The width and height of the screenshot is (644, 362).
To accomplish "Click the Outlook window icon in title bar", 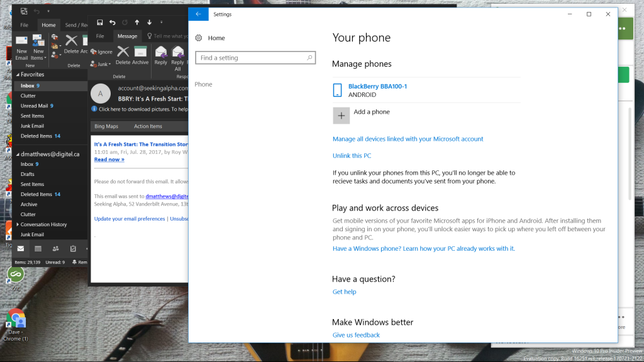I will click(24, 11).
